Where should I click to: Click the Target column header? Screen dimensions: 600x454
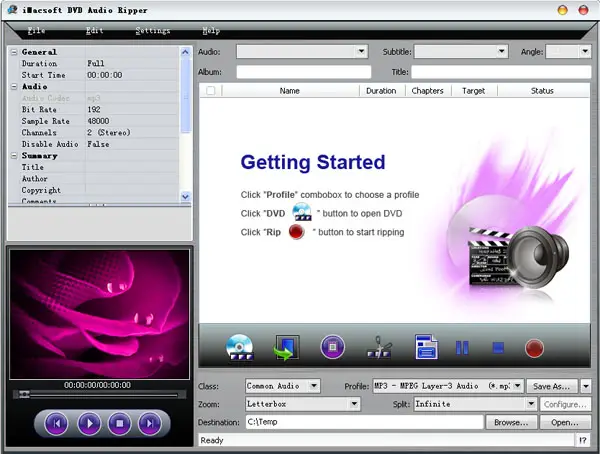tap(473, 91)
